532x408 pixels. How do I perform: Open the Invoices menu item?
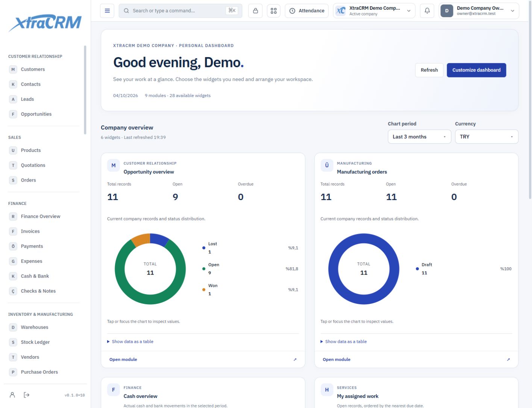[x=44, y=232]
